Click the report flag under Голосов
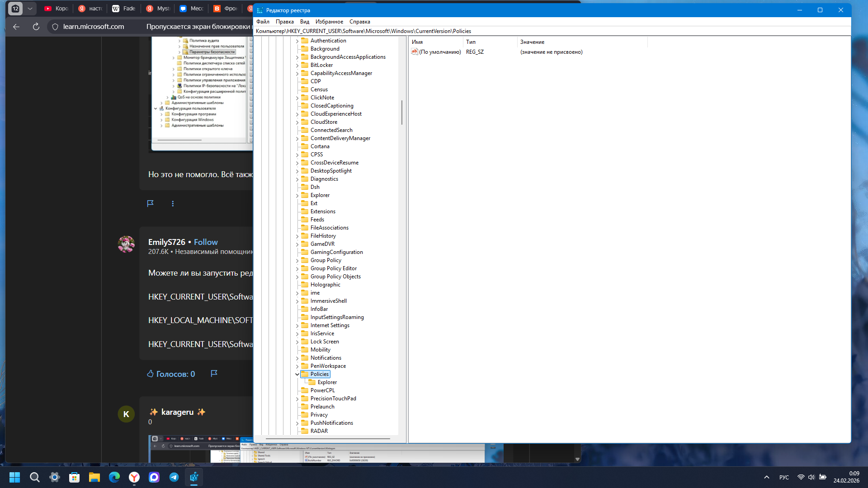This screenshot has height=488, width=868. (x=214, y=373)
